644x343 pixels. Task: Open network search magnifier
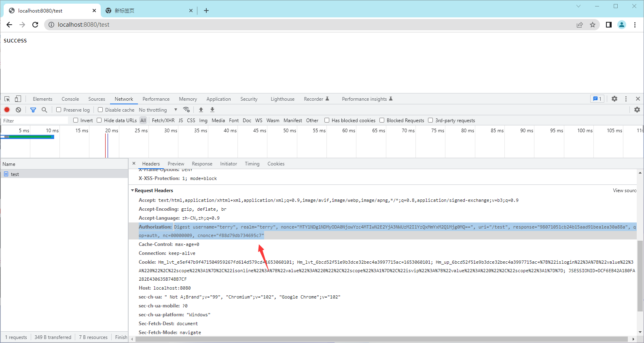pyautogui.click(x=44, y=110)
